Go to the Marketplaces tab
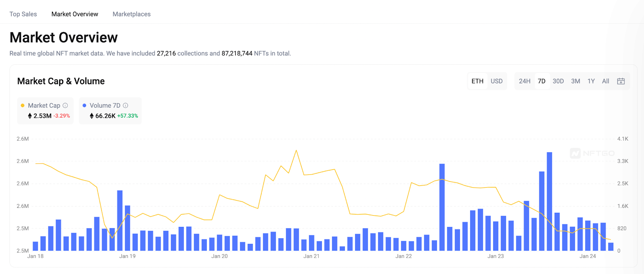 132,14
